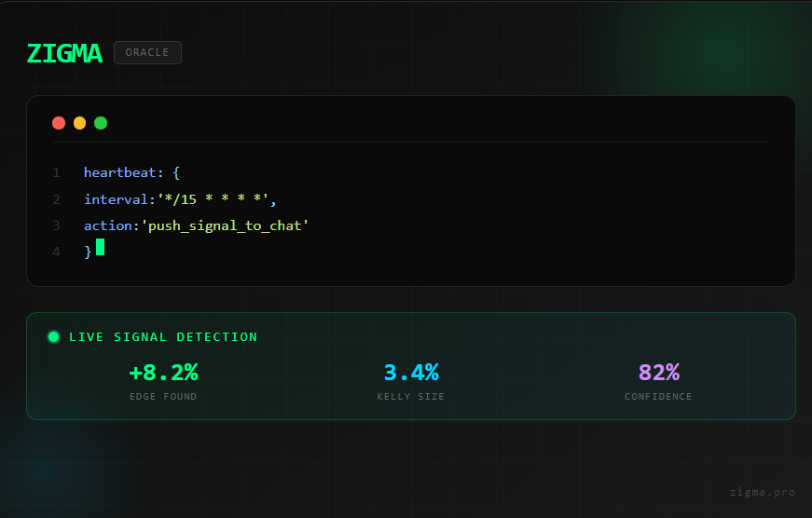Click the closing brace on line 4
The image size is (812, 518).
coord(88,252)
